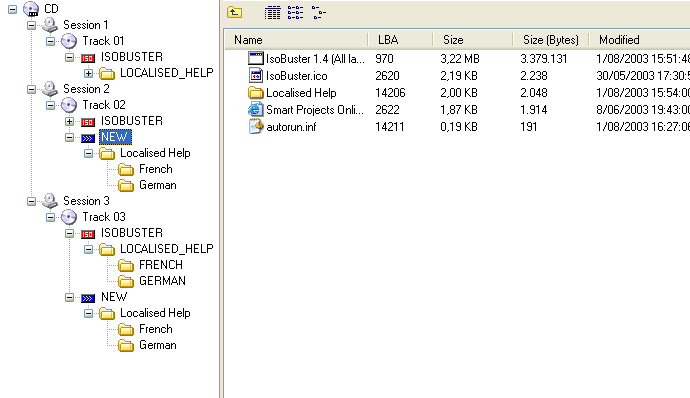Select the Session 2 icon
Viewport: 690px width, 398px height.
(50, 89)
